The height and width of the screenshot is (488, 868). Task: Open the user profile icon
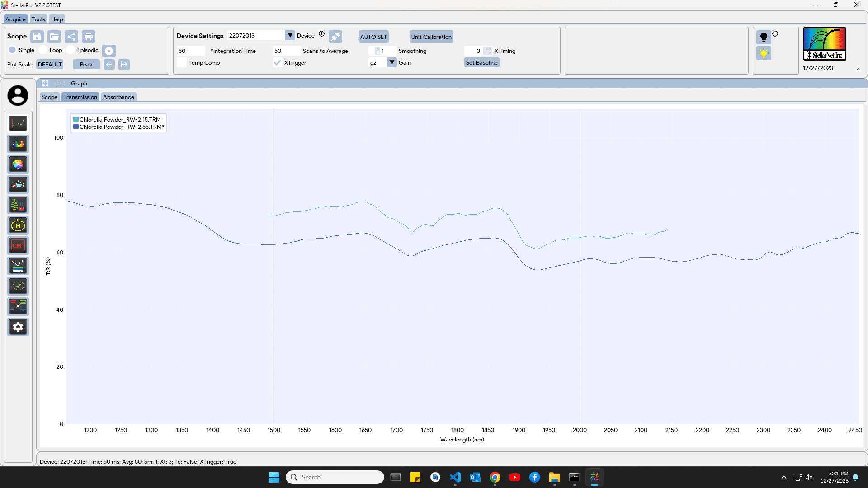pos(18,96)
